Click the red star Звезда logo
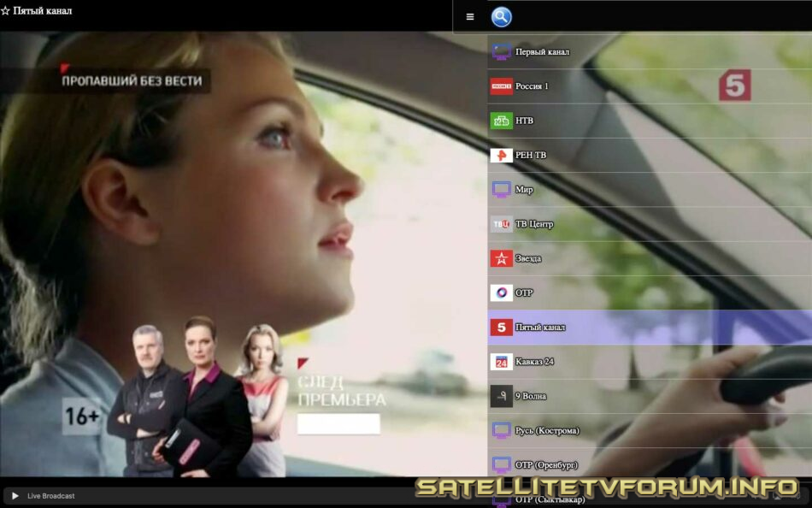This screenshot has width=812, height=508. click(501, 258)
